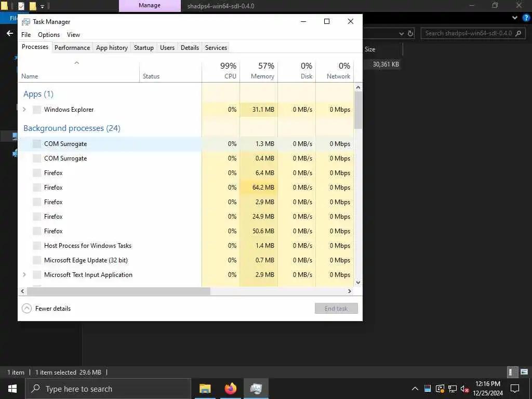Click the refresh button in Explorer address bar
The width and height of the screenshot is (532, 399).
tap(410, 33)
